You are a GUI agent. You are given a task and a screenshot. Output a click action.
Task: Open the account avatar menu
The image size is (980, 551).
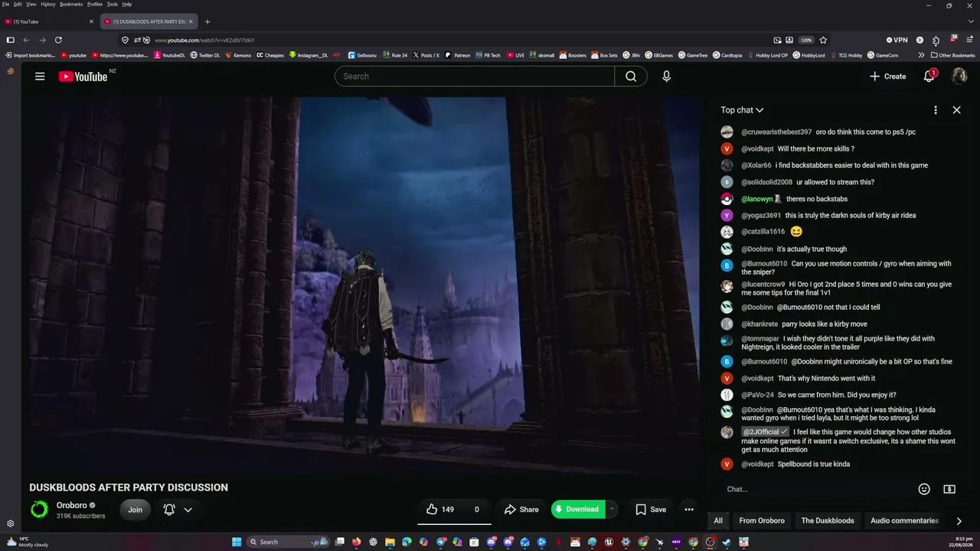tap(959, 77)
